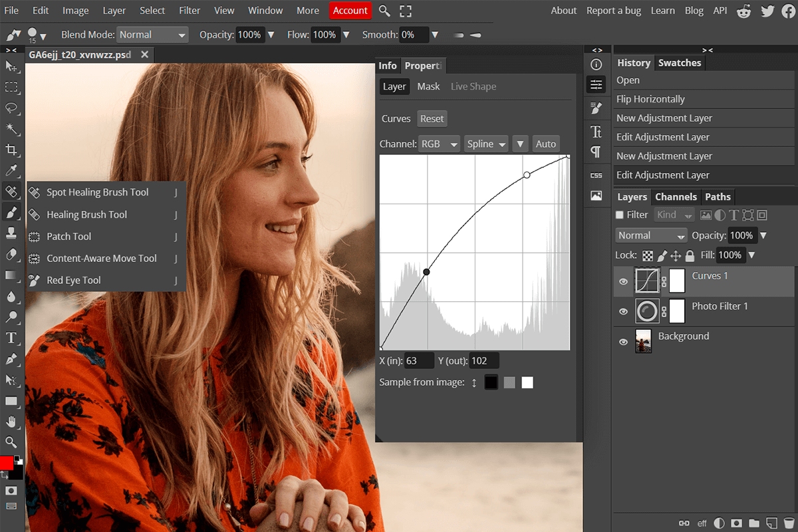Open the Report a bug link
The width and height of the screenshot is (798, 532).
615,11
